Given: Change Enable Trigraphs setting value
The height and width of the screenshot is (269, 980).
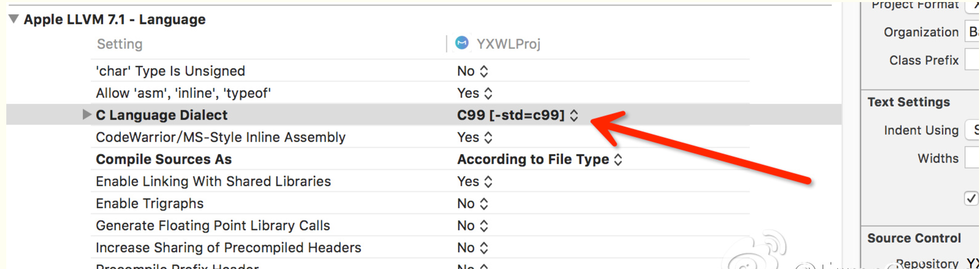Looking at the screenshot, I should click(x=473, y=203).
